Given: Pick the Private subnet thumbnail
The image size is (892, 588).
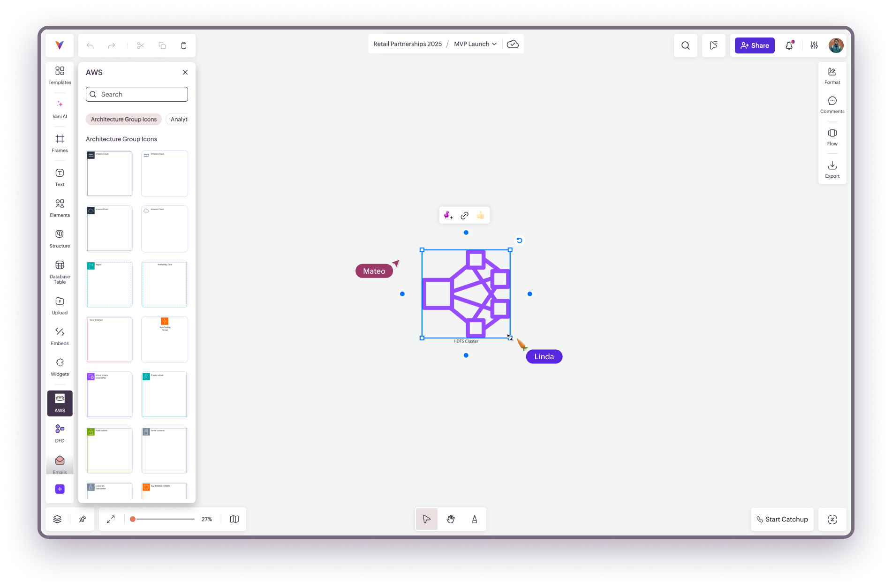Looking at the screenshot, I should click(x=165, y=395).
